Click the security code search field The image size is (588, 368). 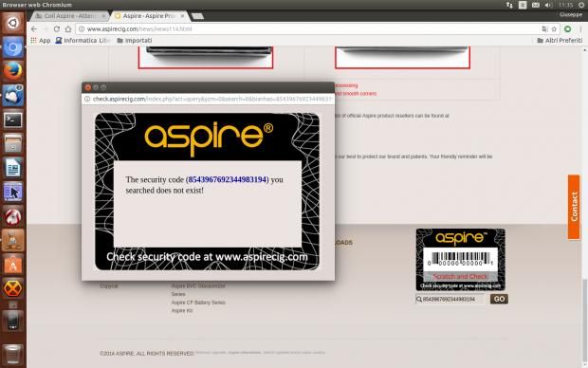click(x=450, y=299)
